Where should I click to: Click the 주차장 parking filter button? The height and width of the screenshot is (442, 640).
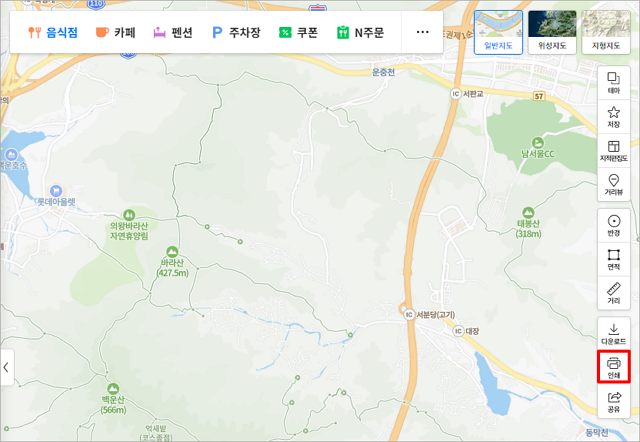[x=236, y=32]
